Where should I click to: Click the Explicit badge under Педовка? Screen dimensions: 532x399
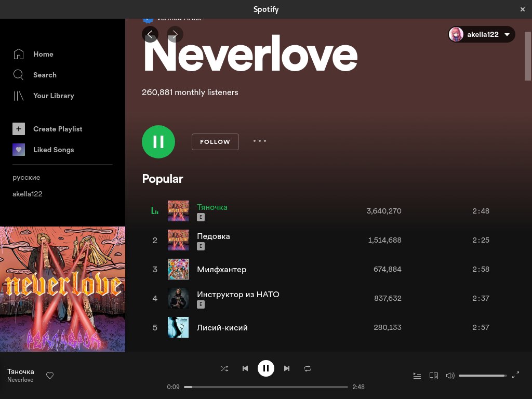pos(201,246)
